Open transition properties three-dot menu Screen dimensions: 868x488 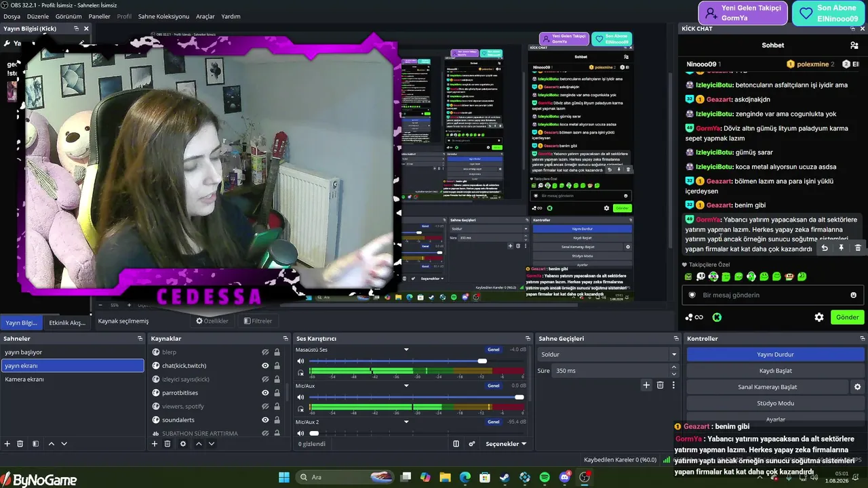pyautogui.click(x=673, y=385)
